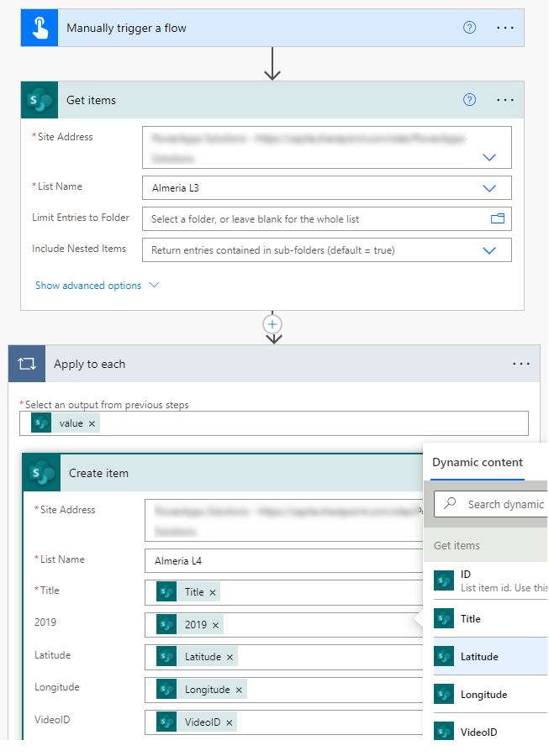The height and width of the screenshot is (756, 549).
Task: Remove the VideoID token in Create item
Action: [230, 722]
